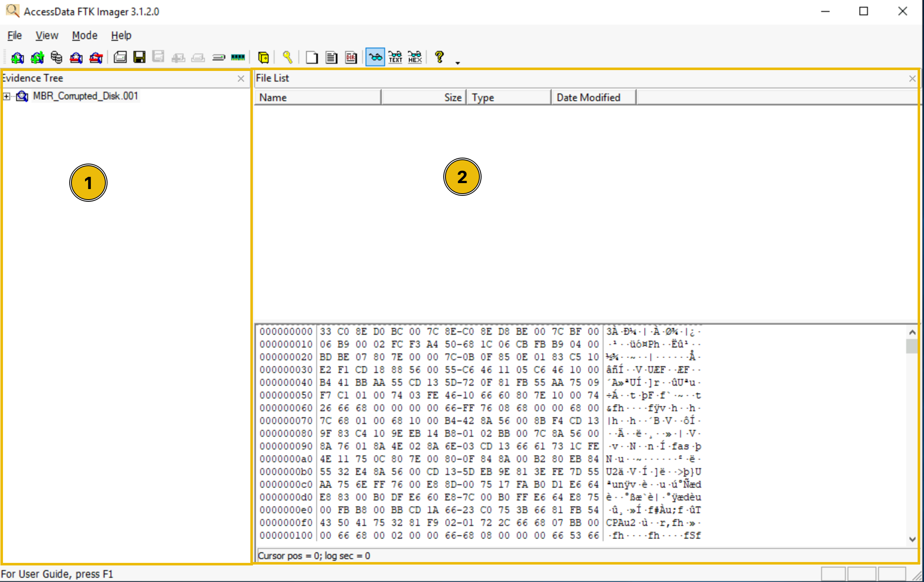The image size is (924, 582).
Task: Click the Obtain Protected Files safe icon
Action: point(264,57)
